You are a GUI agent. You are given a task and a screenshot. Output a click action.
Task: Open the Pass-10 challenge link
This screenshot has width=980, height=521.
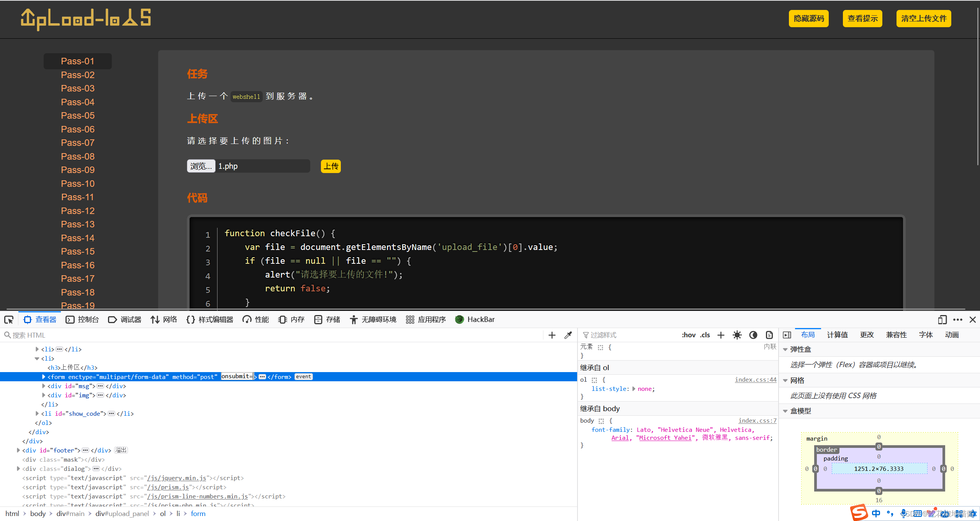pyautogui.click(x=78, y=184)
